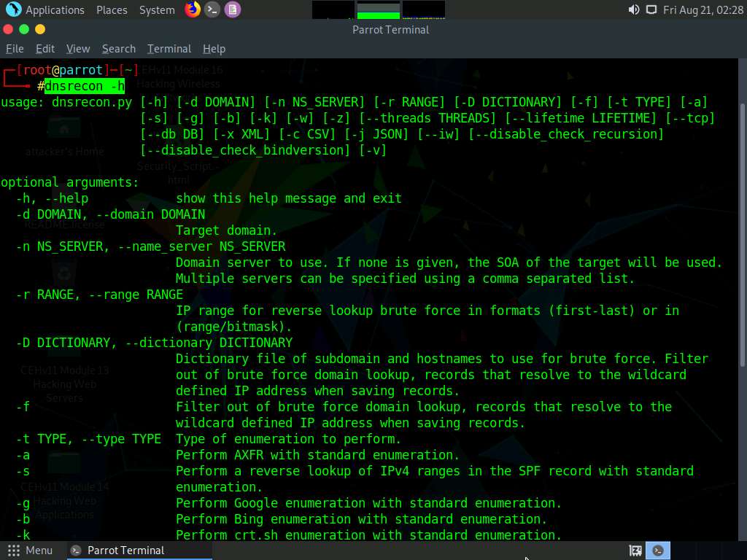The height and width of the screenshot is (560, 747).
Task: Click 'show this help message and exit'
Action: 289,198
